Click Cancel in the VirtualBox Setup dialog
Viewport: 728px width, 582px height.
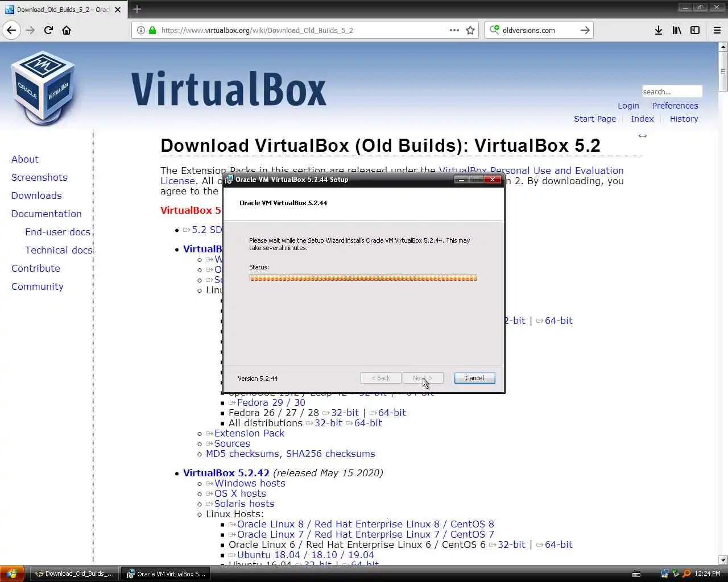474,378
